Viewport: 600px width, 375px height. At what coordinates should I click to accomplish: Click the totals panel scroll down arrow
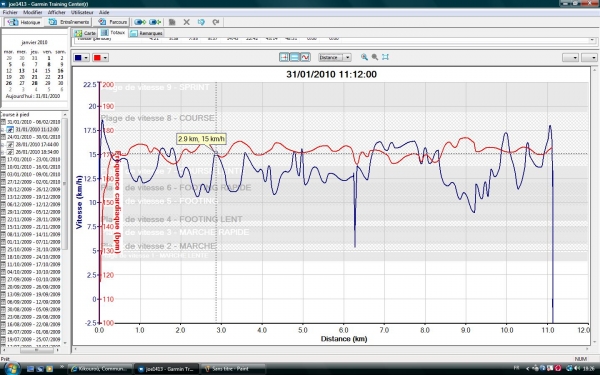pyautogui.click(x=592, y=40)
